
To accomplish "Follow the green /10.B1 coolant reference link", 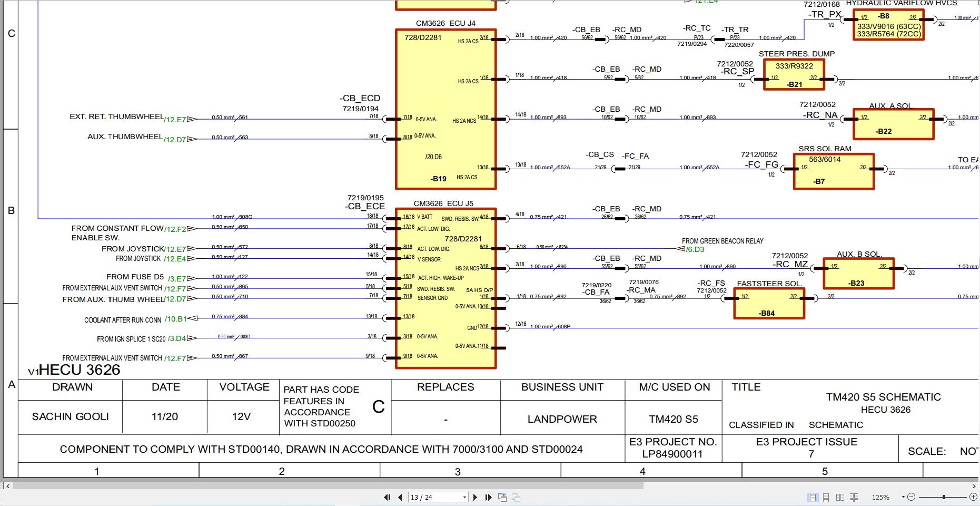I will click(175, 319).
